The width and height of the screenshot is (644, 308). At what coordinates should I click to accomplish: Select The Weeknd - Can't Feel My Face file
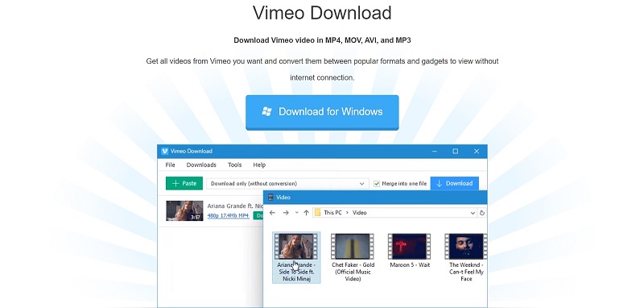pyautogui.click(x=466, y=257)
